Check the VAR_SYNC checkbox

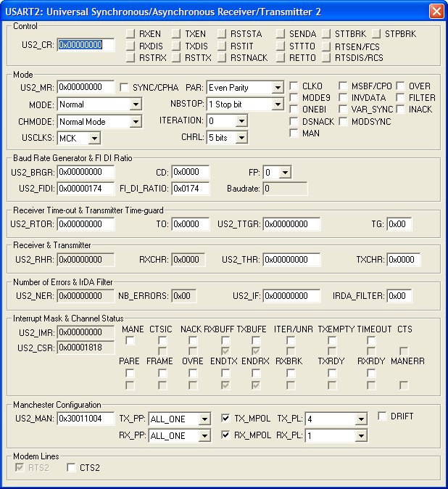[343, 109]
